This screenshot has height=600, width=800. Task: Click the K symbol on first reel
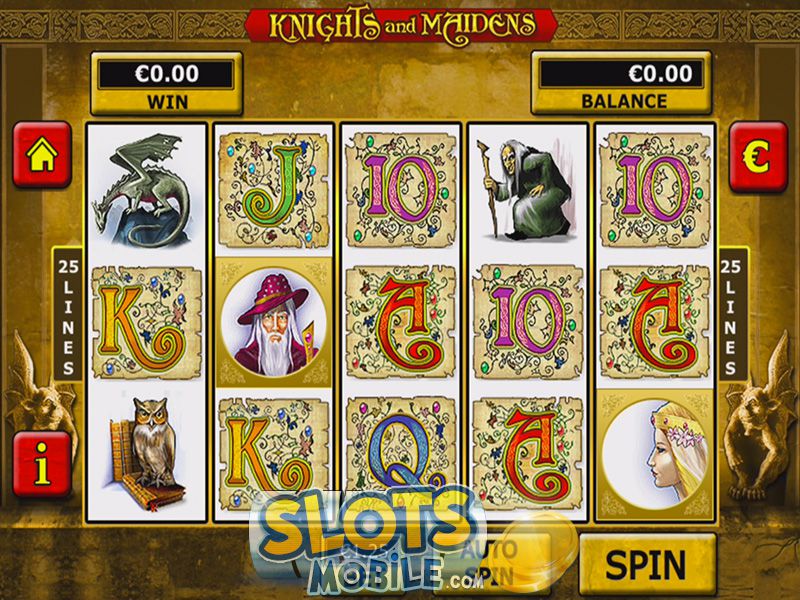(x=146, y=322)
